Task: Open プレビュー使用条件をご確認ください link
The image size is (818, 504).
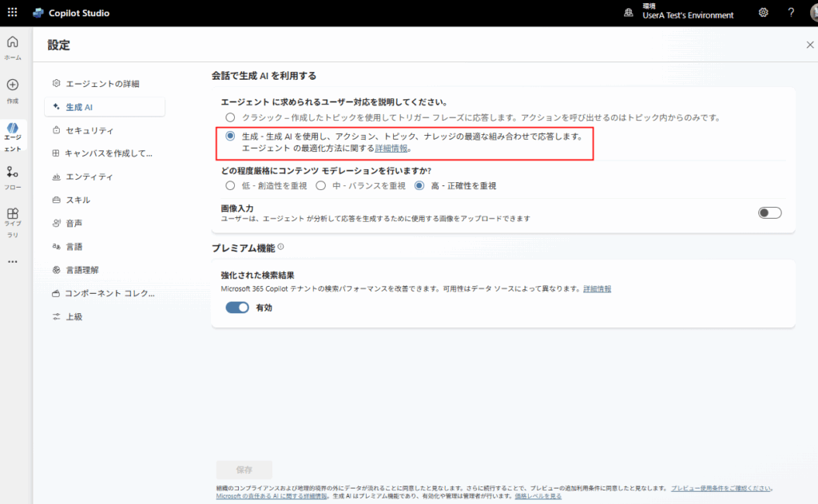Action: pyautogui.click(x=721, y=488)
